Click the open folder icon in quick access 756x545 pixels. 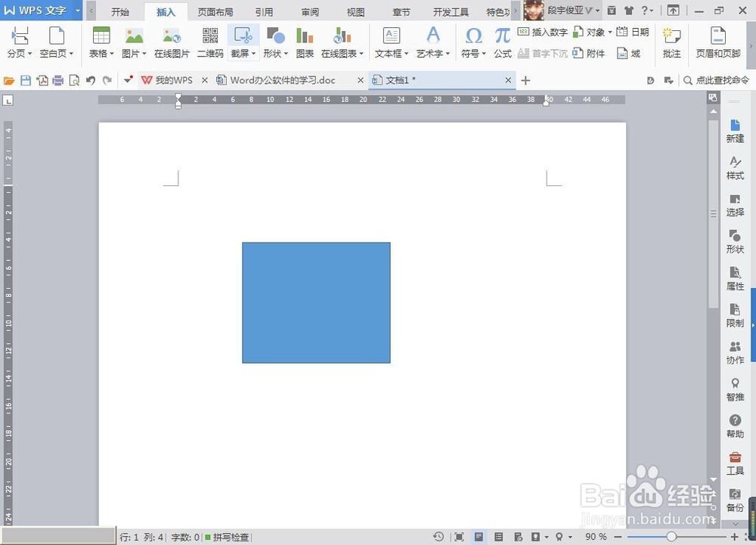click(x=9, y=80)
